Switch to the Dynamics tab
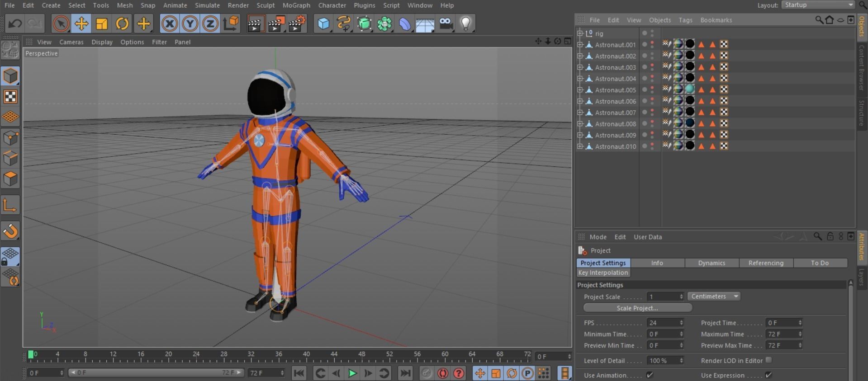Image resolution: width=868 pixels, height=381 pixels. tap(711, 263)
